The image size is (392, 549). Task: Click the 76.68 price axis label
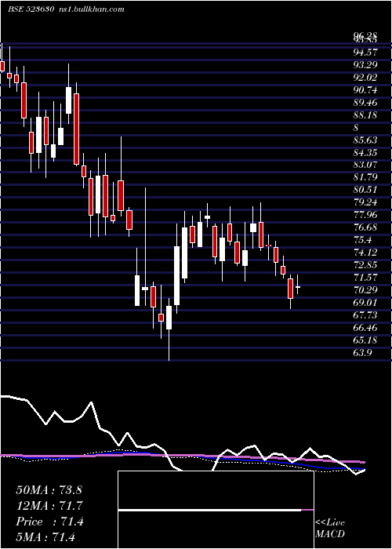(365, 227)
